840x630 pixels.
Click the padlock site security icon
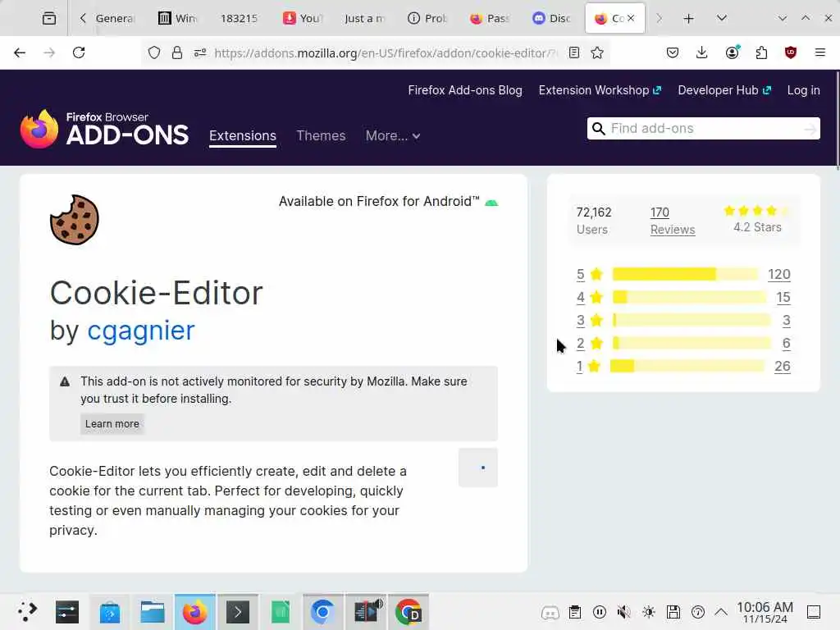(177, 52)
